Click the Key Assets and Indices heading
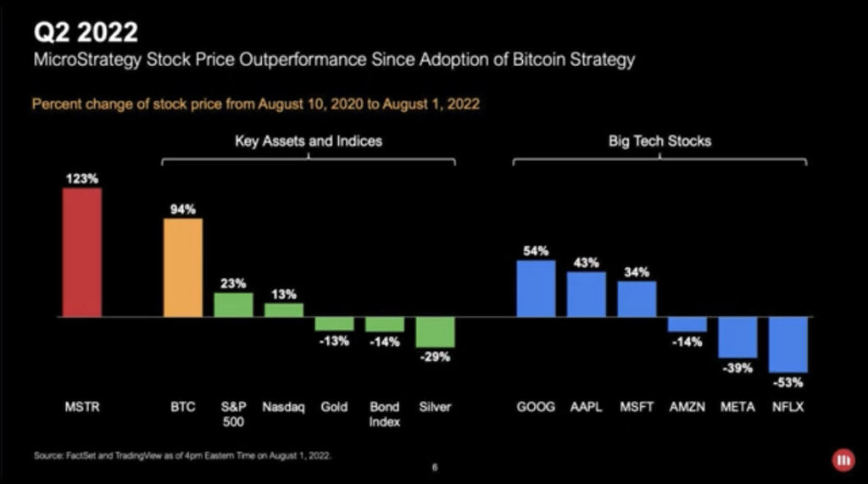Image resolution: width=868 pixels, height=484 pixels. 309,141
